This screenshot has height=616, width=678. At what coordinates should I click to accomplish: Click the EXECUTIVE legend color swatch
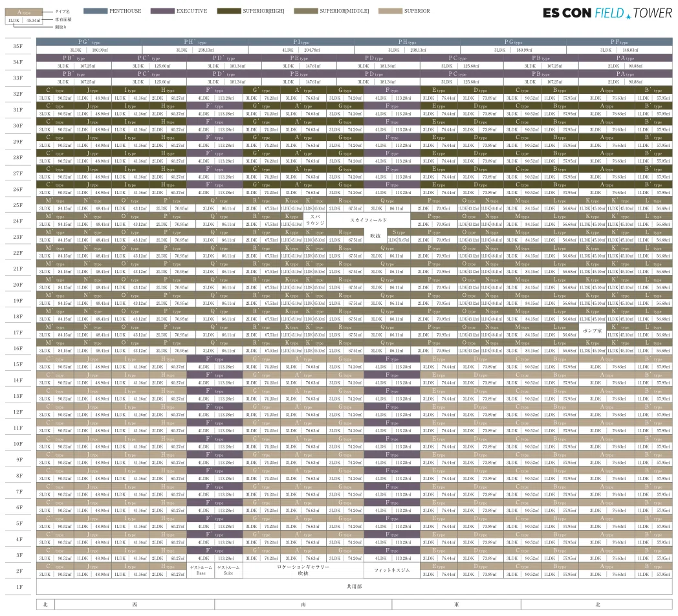(x=162, y=11)
